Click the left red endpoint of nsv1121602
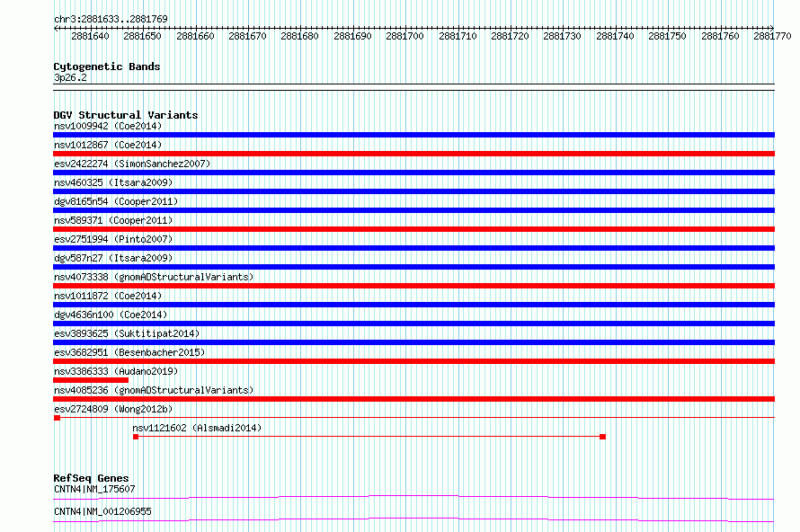The width and height of the screenshot is (800, 532). click(x=136, y=437)
